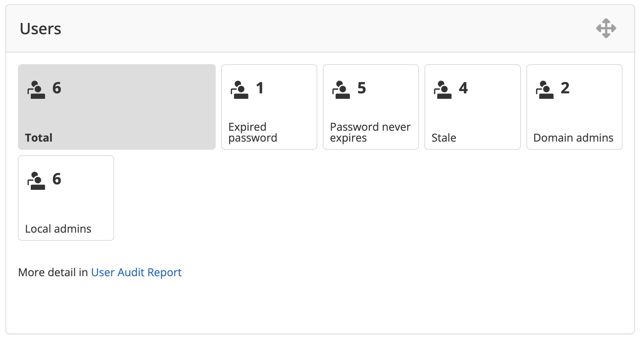644x340 pixels.
Task: Click the Total count number 6
Action: (57, 88)
